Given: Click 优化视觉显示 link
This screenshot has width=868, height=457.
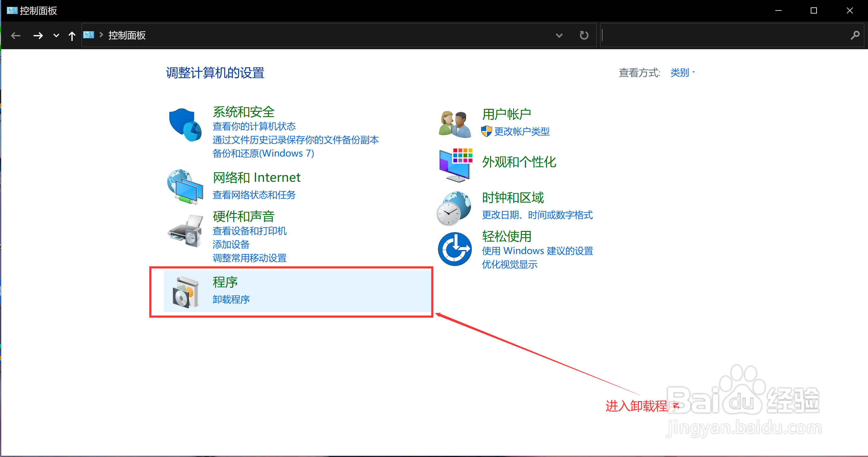Looking at the screenshot, I should tap(509, 265).
